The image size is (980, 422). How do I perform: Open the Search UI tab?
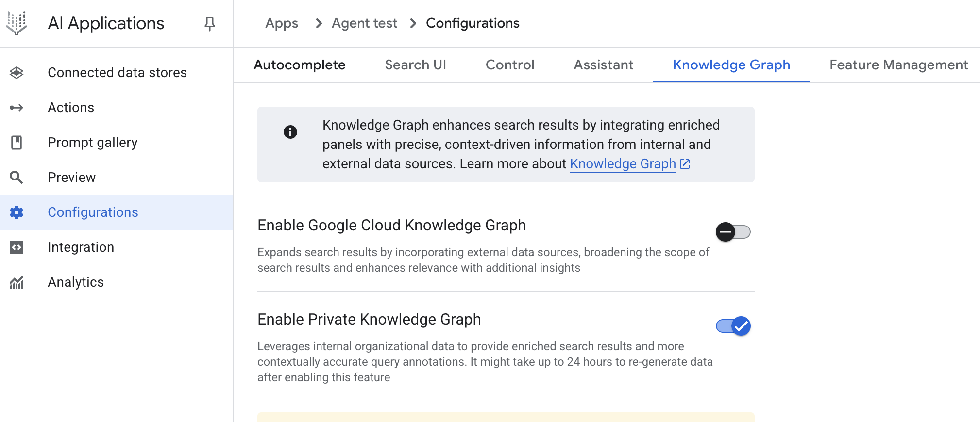click(415, 65)
